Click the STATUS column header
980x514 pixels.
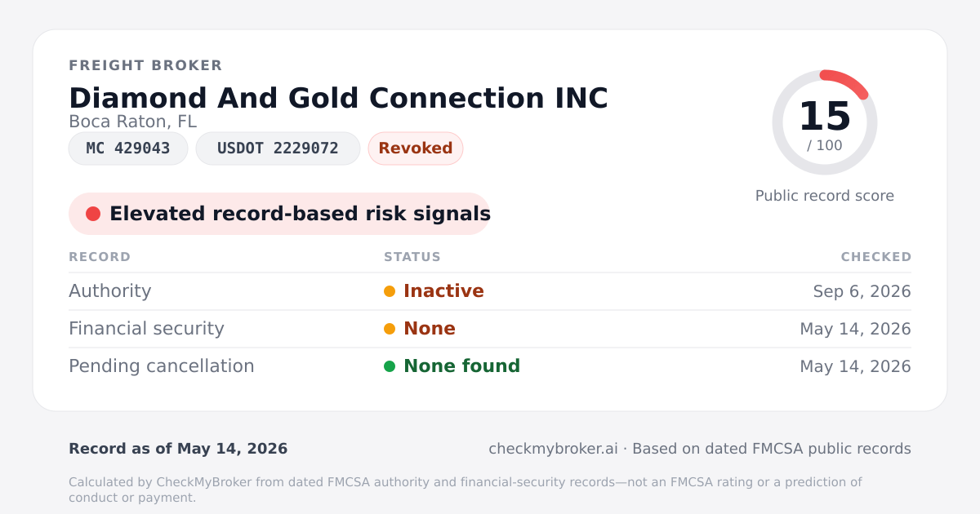412,257
